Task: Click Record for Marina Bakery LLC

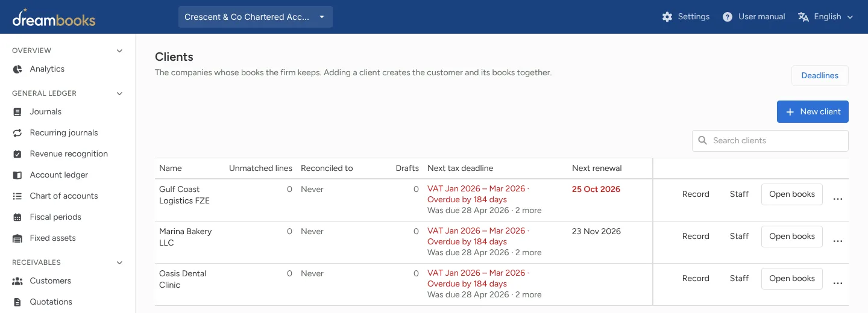Action: (696, 237)
